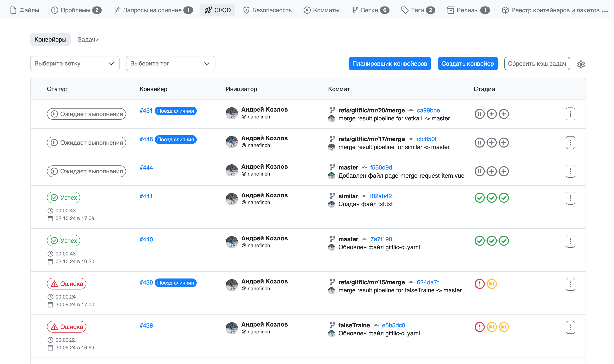The width and height of the screenshot is (614, 364).
Task: Open commit hash e5b5dc0
Action: (393, 325)
